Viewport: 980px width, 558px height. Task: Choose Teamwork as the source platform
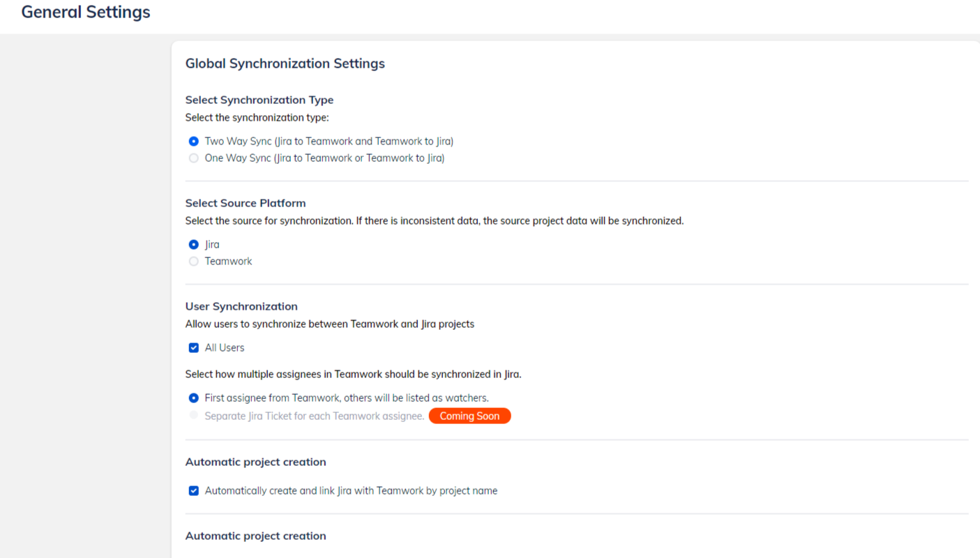click(193, 261)
